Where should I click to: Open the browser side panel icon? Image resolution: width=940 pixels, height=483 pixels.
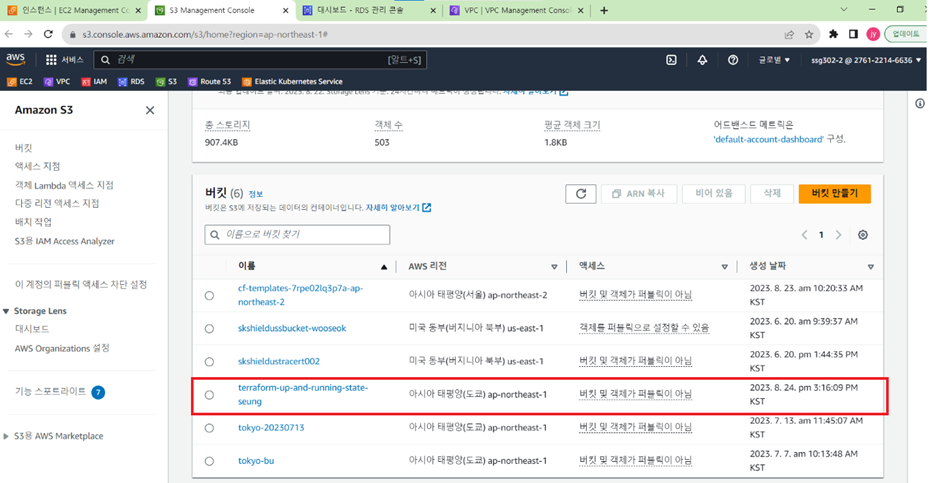[x=853, y=34]
